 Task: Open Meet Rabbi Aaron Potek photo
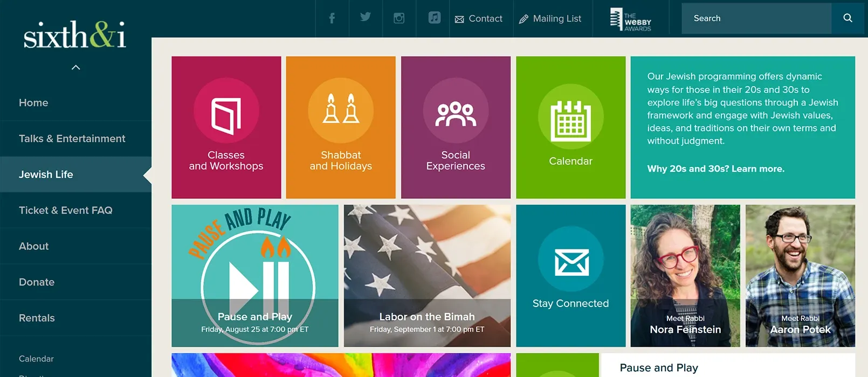(x=800, y=276)
